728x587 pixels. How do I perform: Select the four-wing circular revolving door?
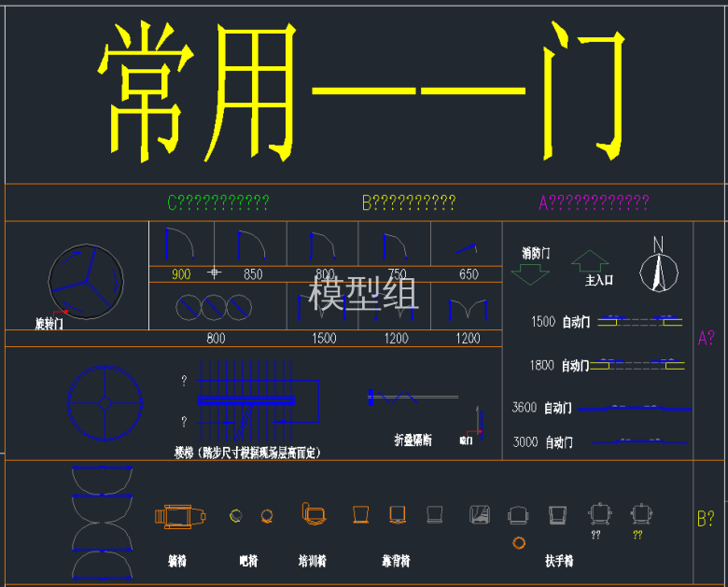[105, 403]
